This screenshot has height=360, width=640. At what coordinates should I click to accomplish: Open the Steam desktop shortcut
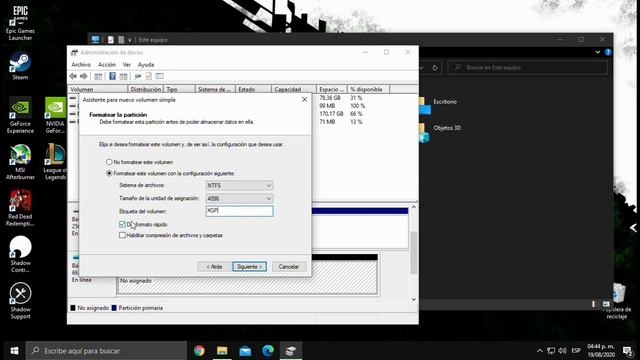pos(20,65)
